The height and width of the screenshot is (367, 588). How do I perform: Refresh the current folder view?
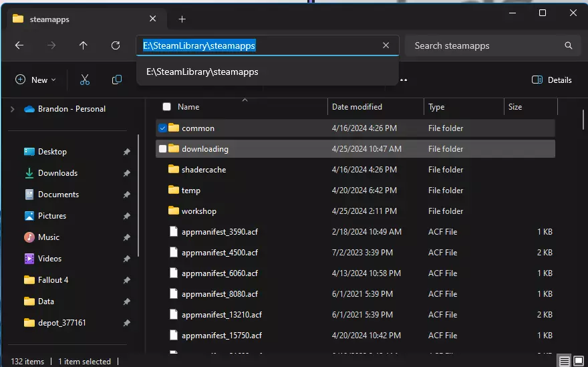[116, 45]
